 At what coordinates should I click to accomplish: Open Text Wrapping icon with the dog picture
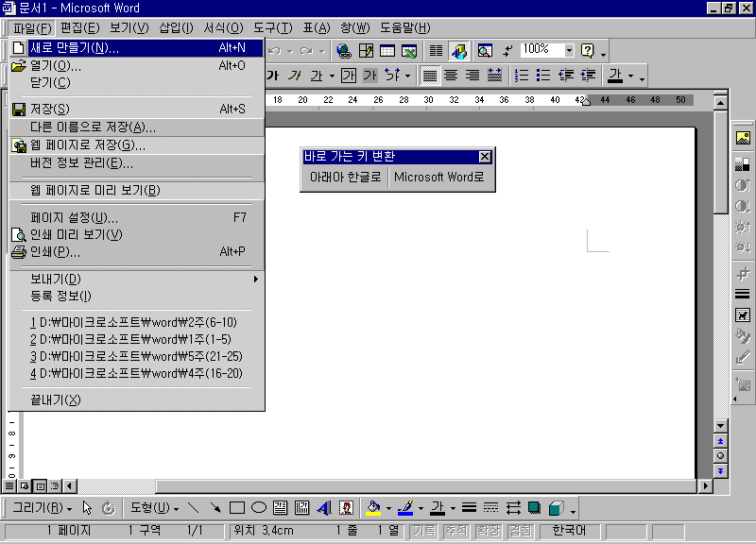pyautogui.click(x=743, y=315)
